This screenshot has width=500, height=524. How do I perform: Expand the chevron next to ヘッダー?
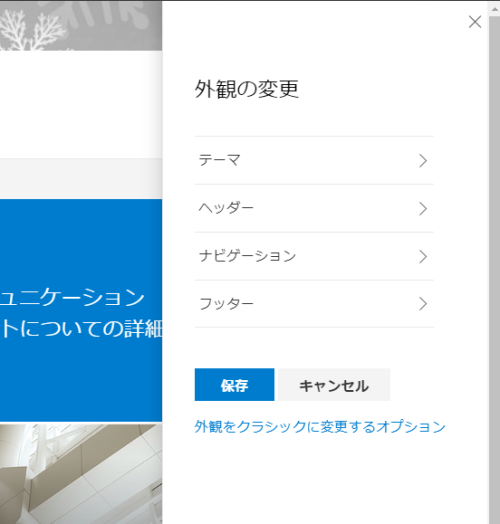423,209
